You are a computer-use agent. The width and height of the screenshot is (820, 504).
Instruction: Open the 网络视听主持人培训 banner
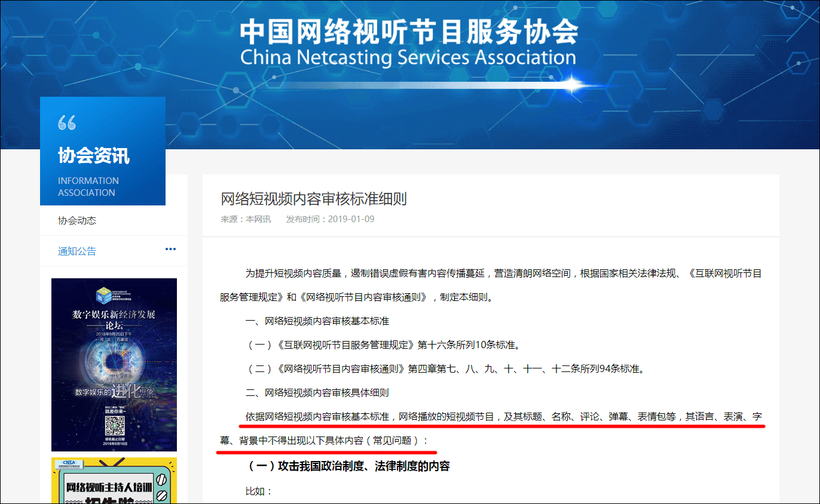point(114,481)
